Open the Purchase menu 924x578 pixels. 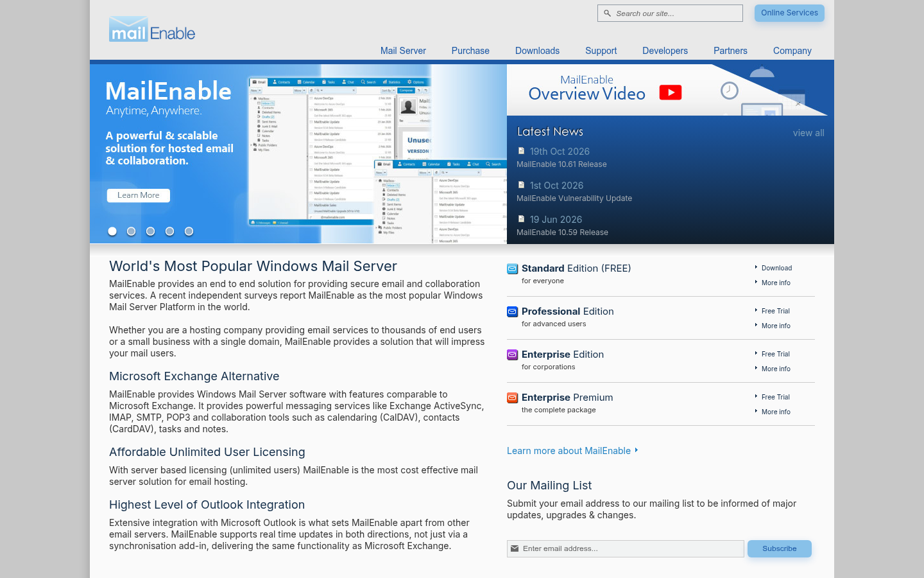[470, 51]
